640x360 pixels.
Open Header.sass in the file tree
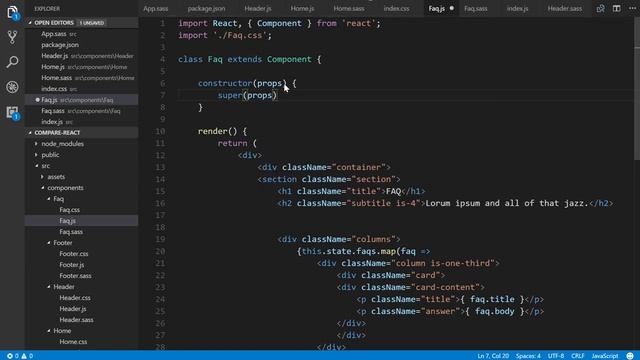coord(76,320)
